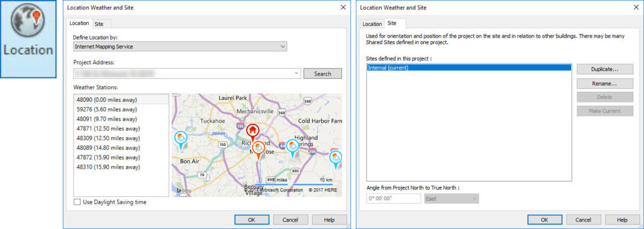Viewport: 644px width, 229px height.
Task: Open the East direction dropdown in Site tab
Action: click(x=452, y=199)
